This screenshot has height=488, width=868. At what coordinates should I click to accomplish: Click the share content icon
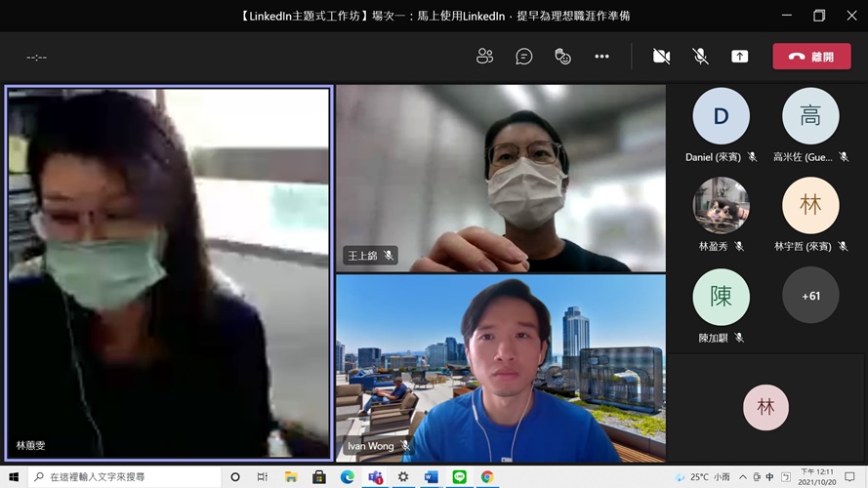pos(740,57)
